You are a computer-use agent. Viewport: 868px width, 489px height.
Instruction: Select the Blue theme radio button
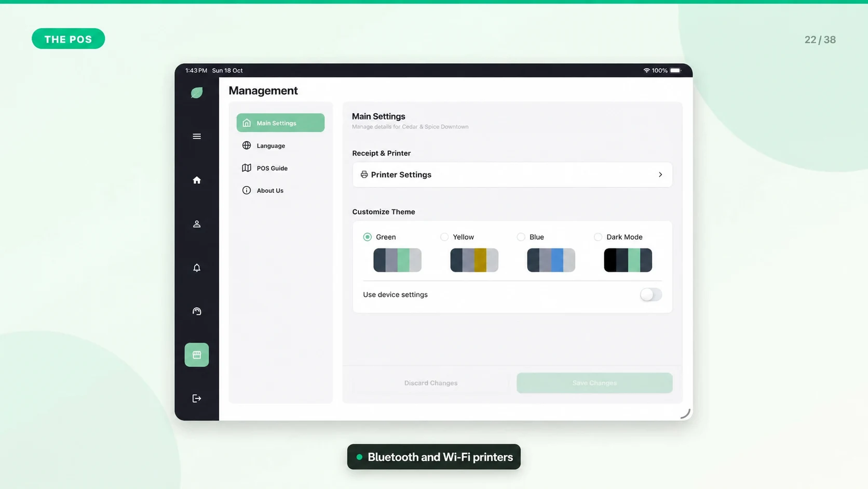click(521, 237)
